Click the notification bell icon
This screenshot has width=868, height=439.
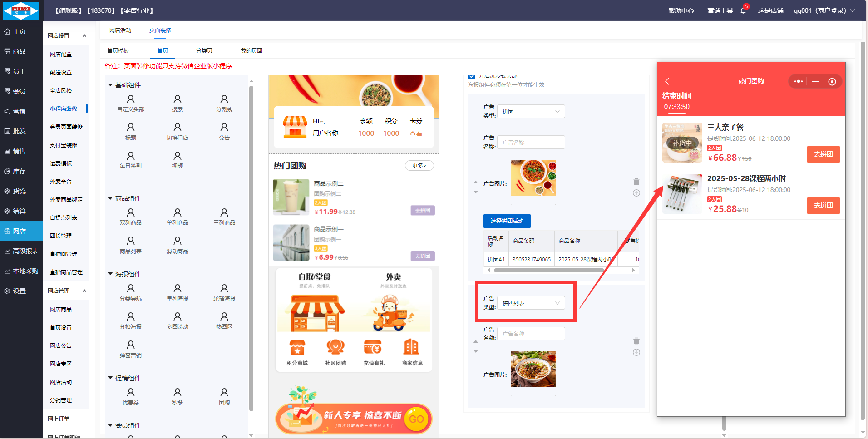coord(743,10)
